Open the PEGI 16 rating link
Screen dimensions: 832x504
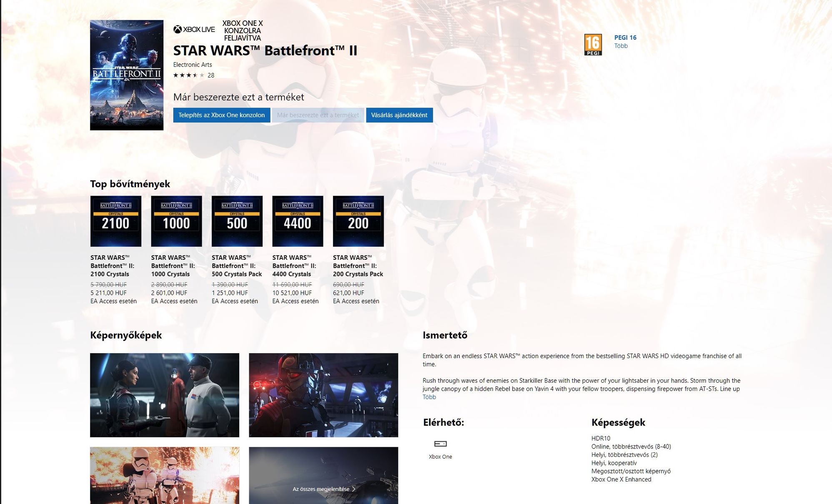625,38
